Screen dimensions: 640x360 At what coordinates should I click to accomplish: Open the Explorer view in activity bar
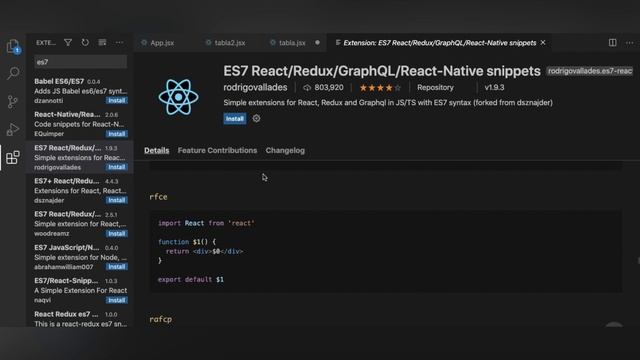[13, 46]
